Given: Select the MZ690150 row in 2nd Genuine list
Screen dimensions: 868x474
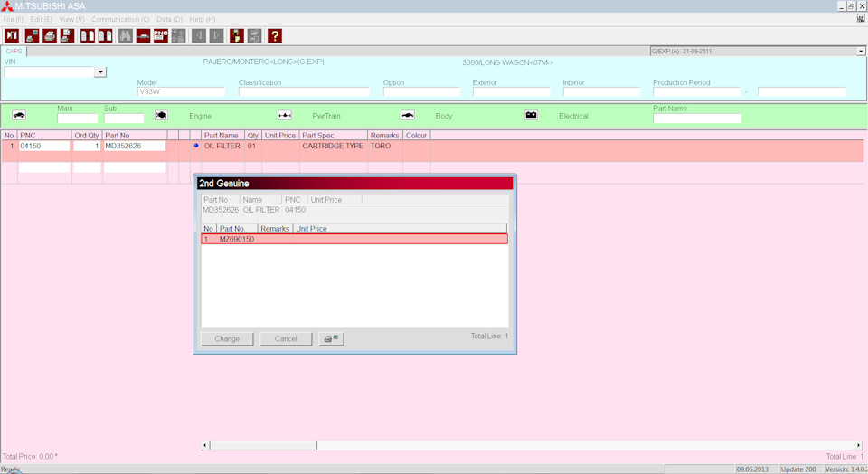Looking at the screenshot, I should [x=354, y=239].
